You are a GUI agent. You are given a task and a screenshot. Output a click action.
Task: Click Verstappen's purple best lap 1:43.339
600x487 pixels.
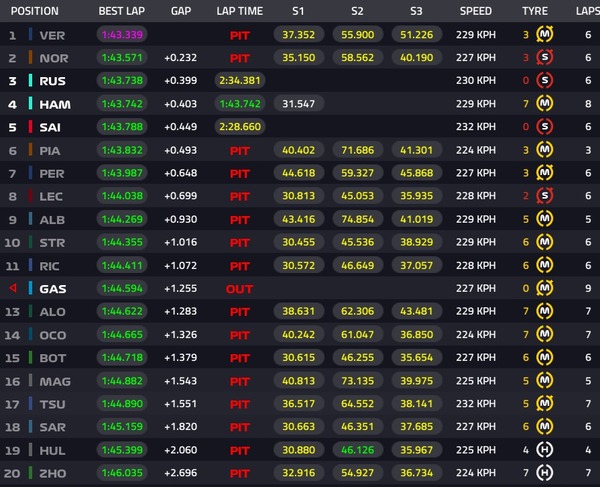(x=122, y=35)
